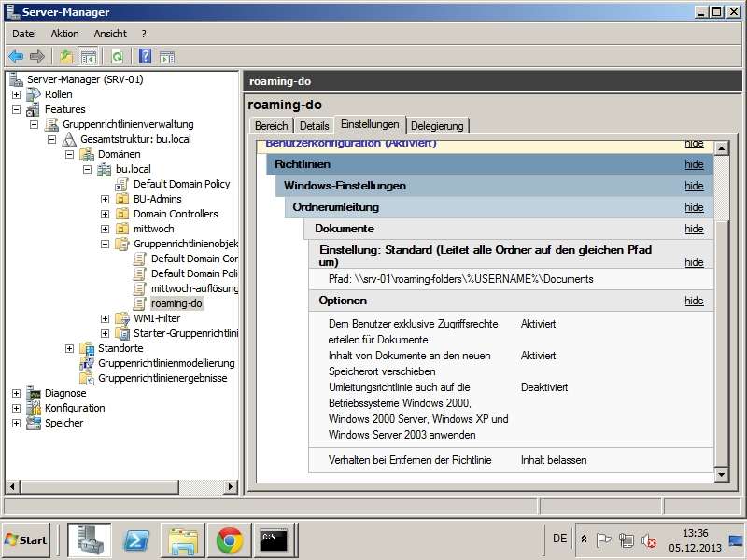Click the Up one level folder icon
Image resolution: width=747 pixels, height=560 pixels.
coord(65,56)
